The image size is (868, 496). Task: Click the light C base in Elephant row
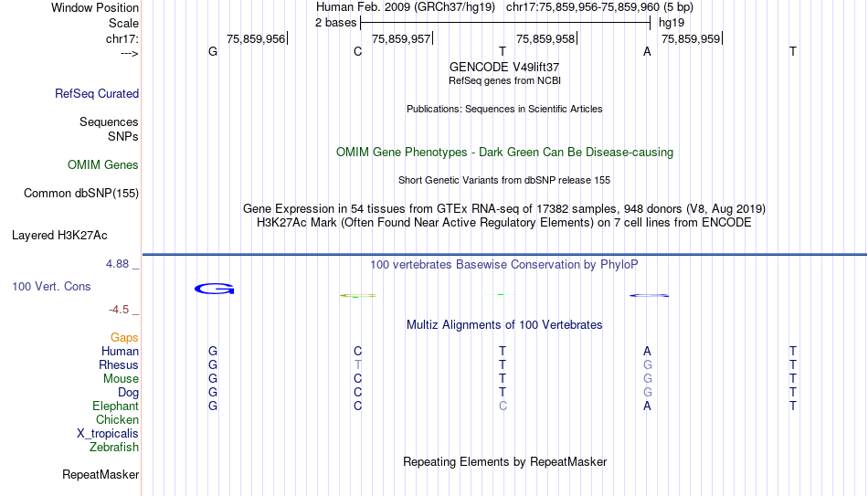click(x=503, y=406)
